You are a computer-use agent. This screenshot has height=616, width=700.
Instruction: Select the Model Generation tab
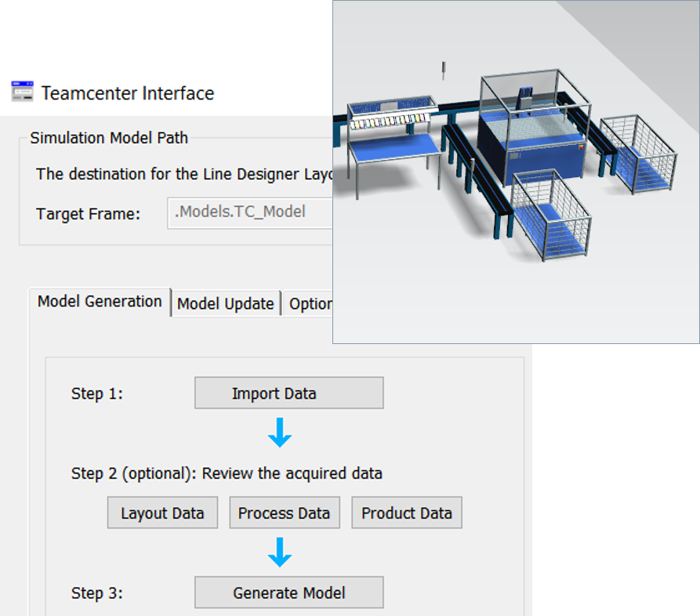[x=100, y=302]
